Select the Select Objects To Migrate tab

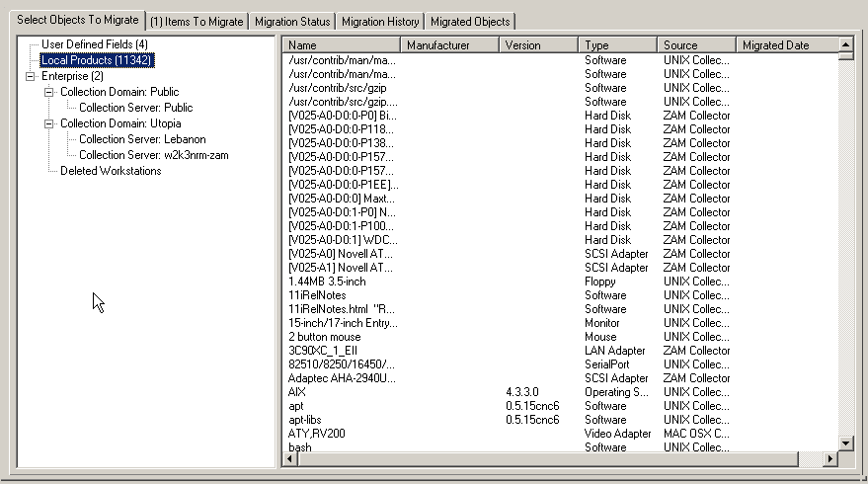coord(77,20)
